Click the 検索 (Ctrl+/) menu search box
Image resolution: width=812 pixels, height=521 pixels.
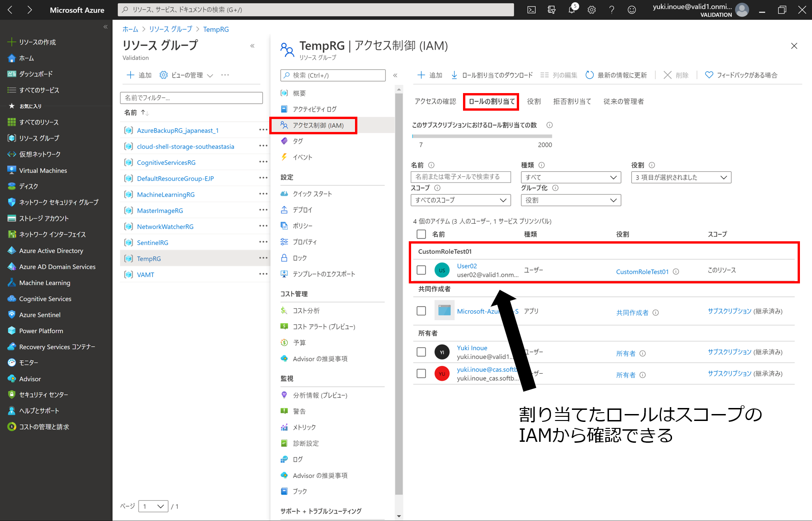pyautogui.click(x=333, y=75)
